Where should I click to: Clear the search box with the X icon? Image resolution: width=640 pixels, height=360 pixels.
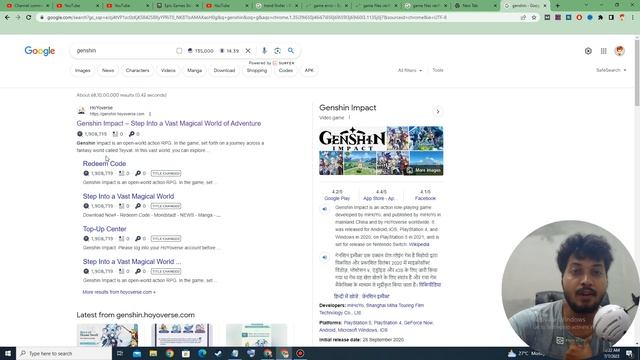pyautogui.click(x=248, y=51)
